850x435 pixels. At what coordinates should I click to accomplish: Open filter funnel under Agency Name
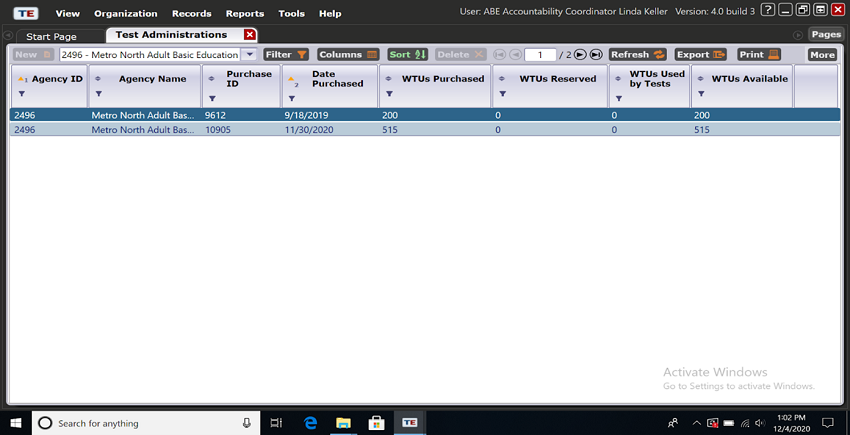pyautogui.click(x=99, y=94)
